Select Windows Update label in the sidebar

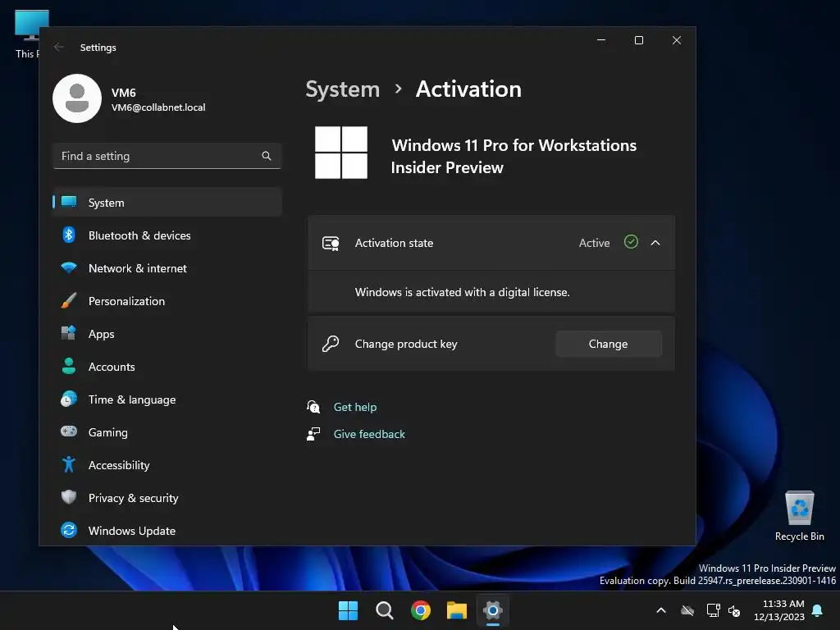[132, 531]
